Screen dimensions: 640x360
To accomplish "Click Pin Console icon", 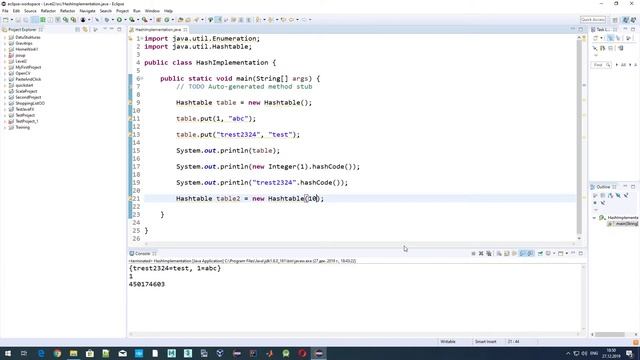I will click(x=540, y=253).
